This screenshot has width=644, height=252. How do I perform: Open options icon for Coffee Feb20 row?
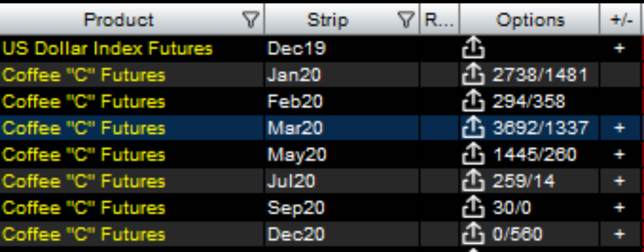click(473, 102)
